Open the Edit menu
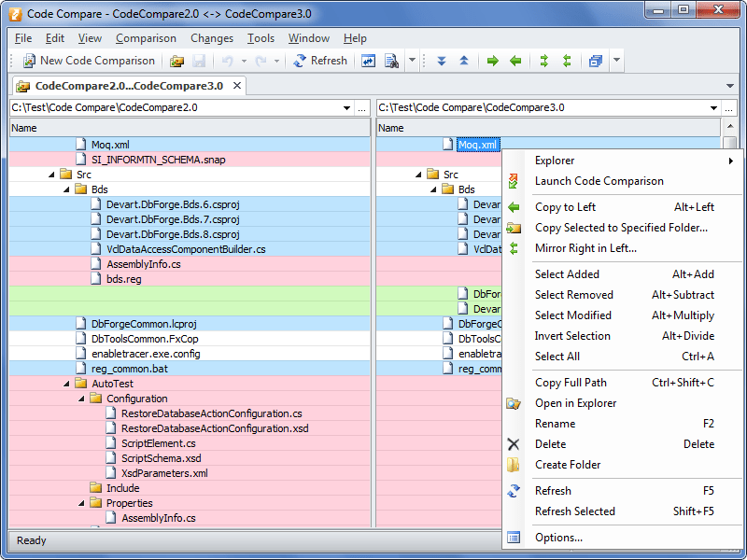 point(55,38)
